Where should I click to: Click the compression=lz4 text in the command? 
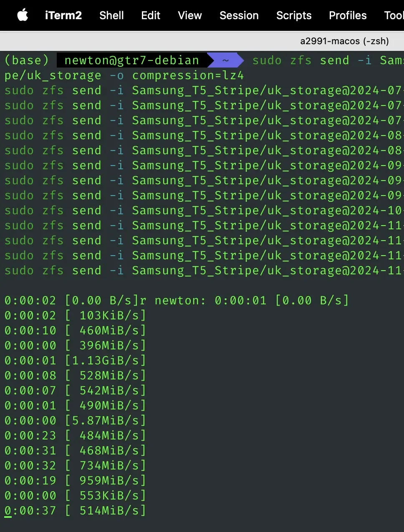click(188, 75)
